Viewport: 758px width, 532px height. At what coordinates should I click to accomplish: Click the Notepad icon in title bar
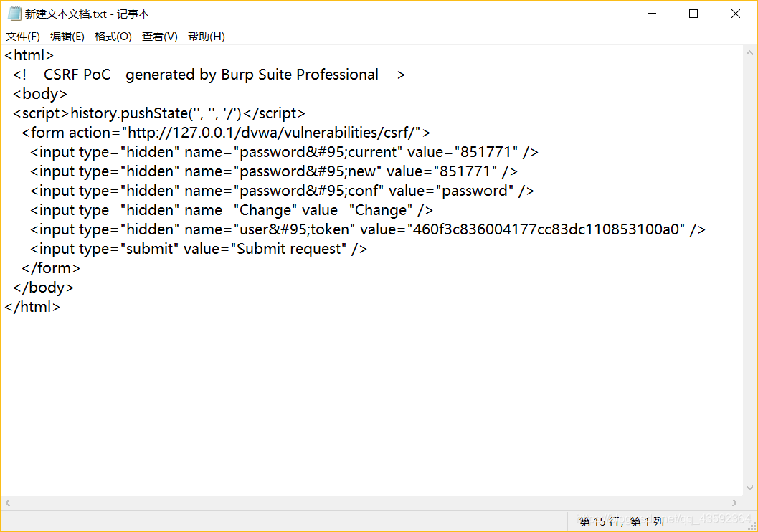coord(14,14)
